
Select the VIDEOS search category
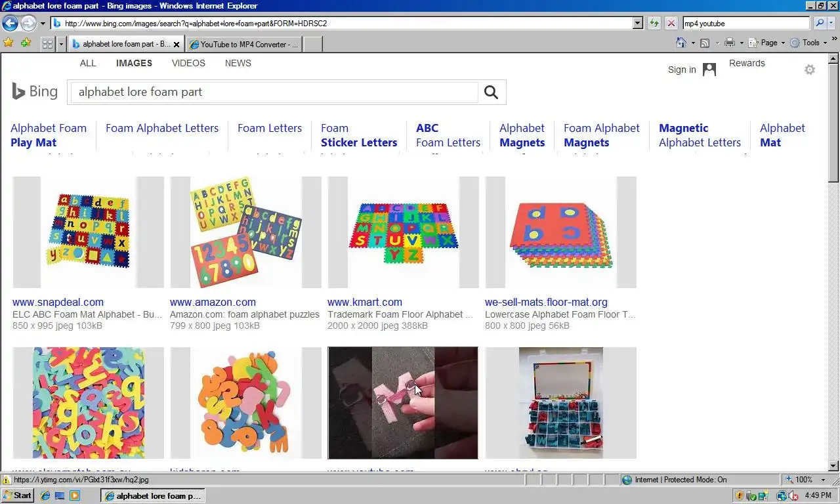coord(188,63)
